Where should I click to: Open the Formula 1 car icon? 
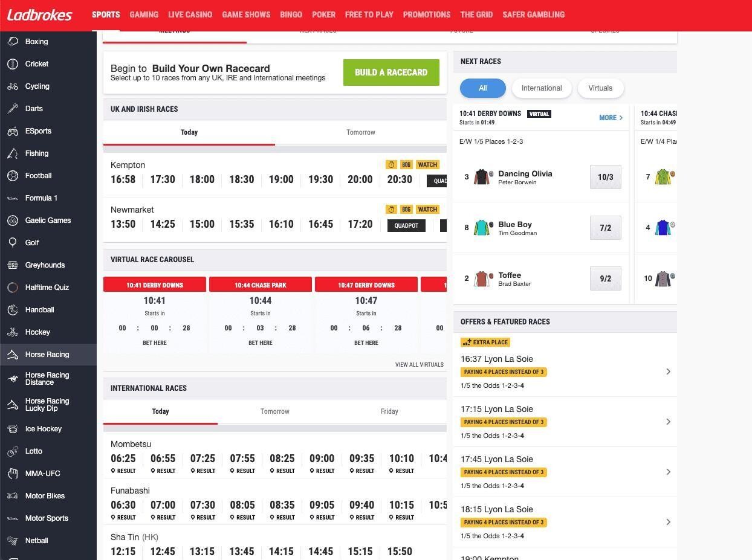click(x=13, y=198)
